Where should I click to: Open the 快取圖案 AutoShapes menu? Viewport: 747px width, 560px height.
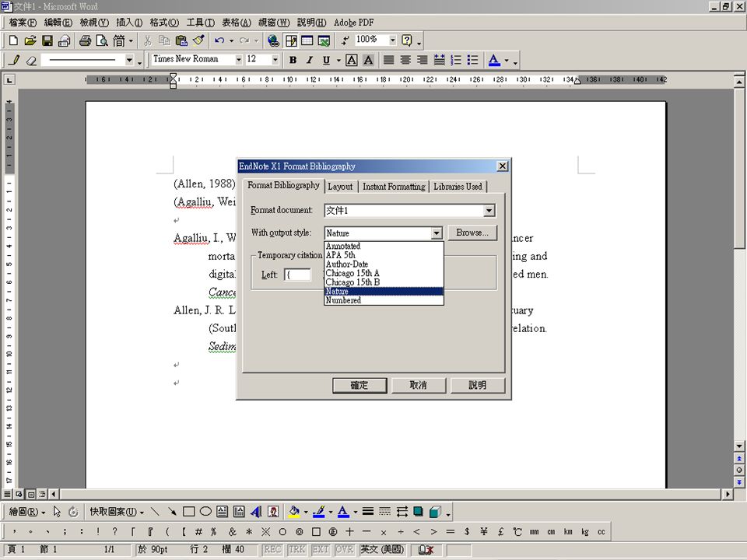click(x=117, y=512)
